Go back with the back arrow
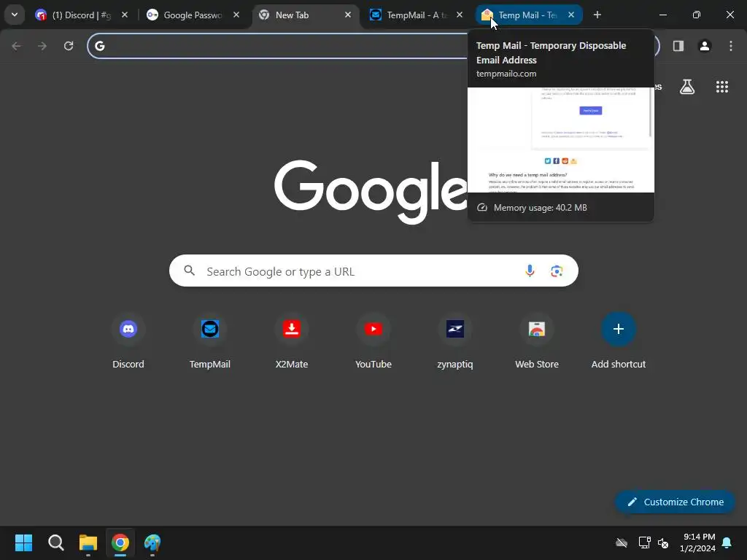Viewport: 747px width, 560px height. [17, 46]
